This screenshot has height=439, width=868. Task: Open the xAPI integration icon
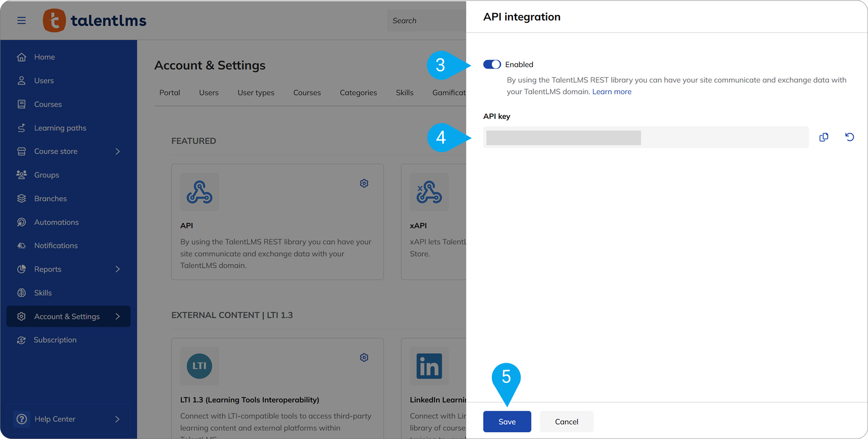click(x=429, y=192)
